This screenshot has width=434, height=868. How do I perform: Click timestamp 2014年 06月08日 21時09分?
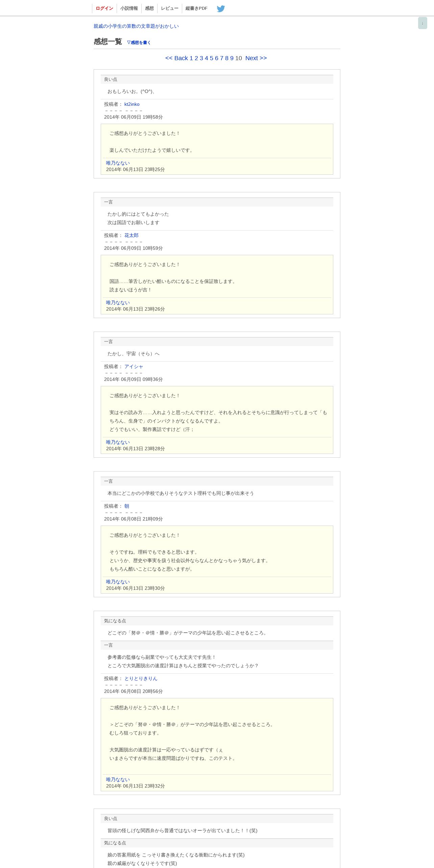(x=134, y=519)
